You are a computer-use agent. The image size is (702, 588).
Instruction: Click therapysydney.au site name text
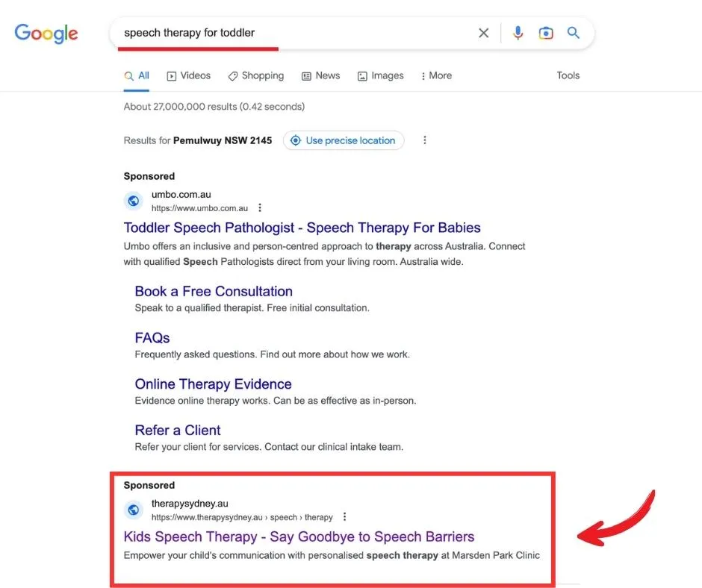tap(190, 504)
